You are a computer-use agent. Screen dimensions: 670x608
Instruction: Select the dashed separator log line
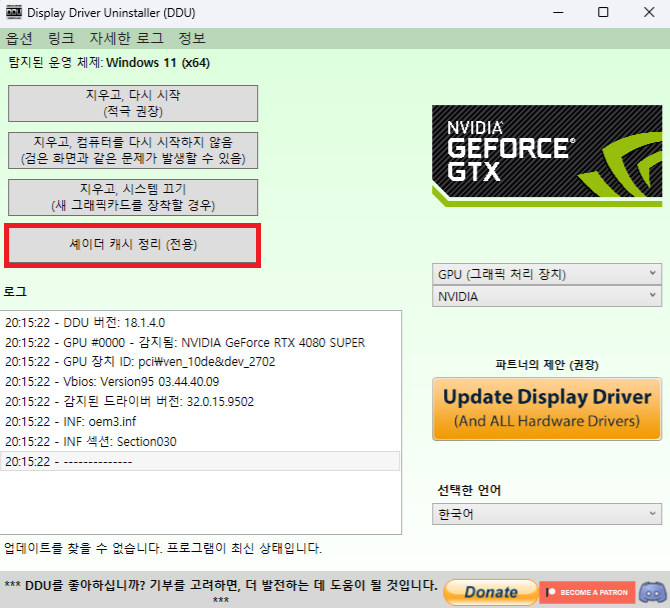pyautogui.click(x=200, y=461)
